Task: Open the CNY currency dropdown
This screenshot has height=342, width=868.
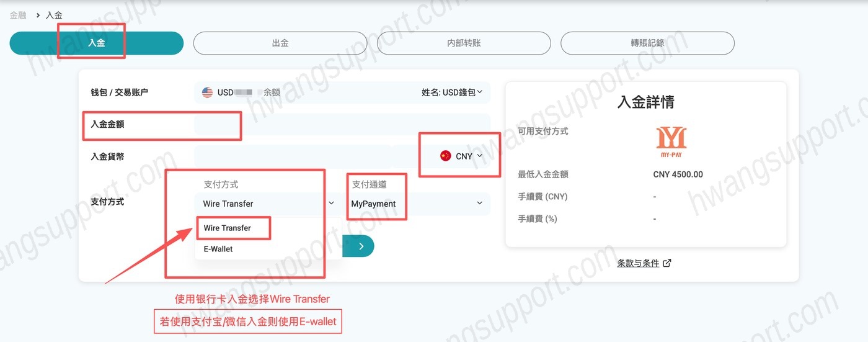Action: [x=461, y=156]
